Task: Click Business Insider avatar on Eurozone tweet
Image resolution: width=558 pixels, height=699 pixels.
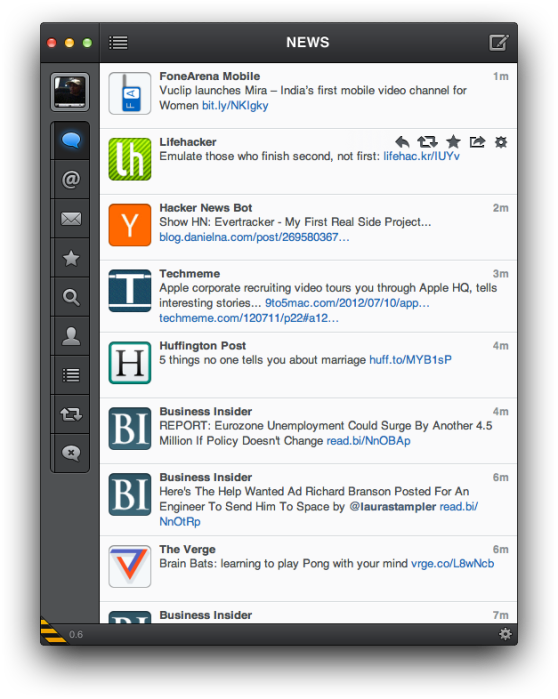Action: point(130,429)
